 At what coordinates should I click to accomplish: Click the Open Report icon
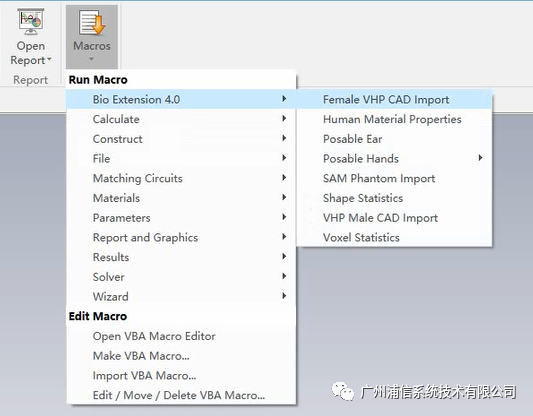click(31, 22)
